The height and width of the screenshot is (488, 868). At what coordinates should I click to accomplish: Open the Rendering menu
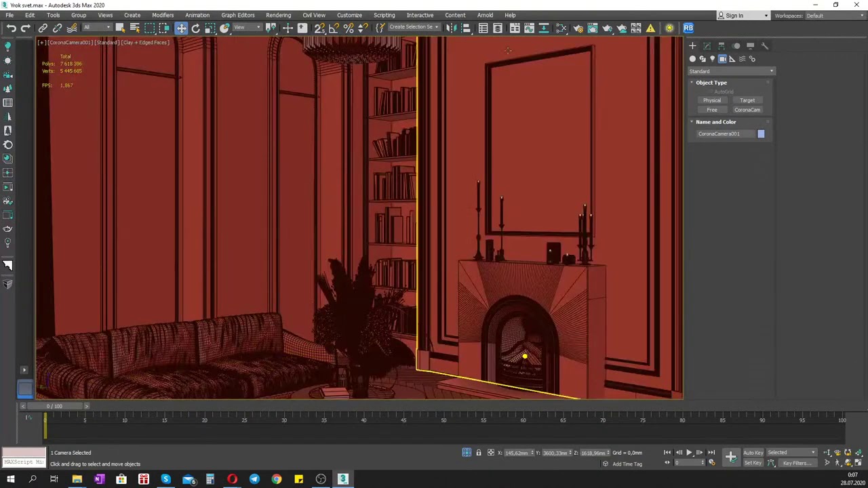coord(278,15)
